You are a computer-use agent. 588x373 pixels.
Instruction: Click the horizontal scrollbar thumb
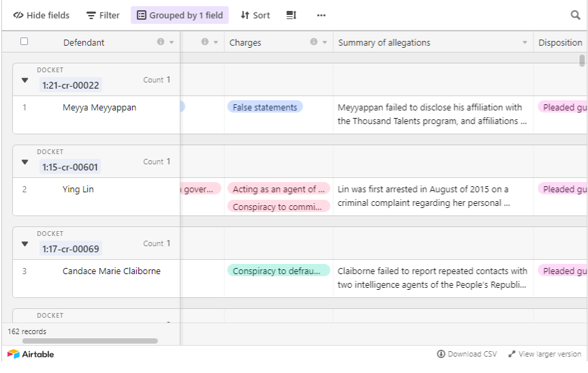[90, 340]
